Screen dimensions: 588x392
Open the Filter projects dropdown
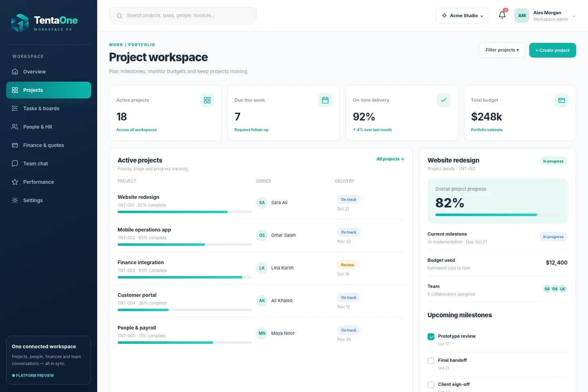[502, 50]
